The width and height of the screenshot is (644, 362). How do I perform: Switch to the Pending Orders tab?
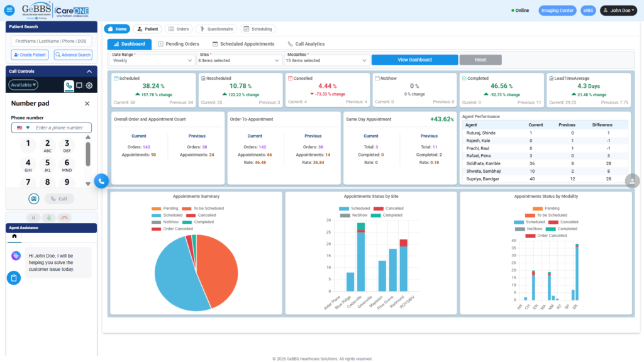click(179, 44)
